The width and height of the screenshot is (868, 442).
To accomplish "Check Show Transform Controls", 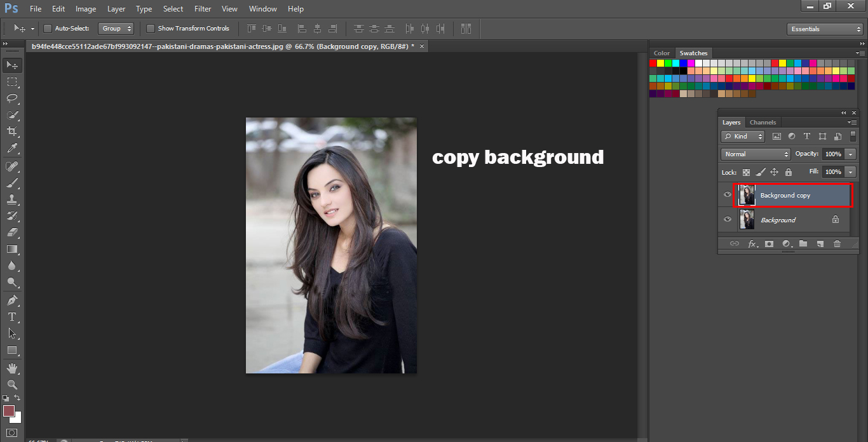I will pyautogui.click(x=151, y=28).
